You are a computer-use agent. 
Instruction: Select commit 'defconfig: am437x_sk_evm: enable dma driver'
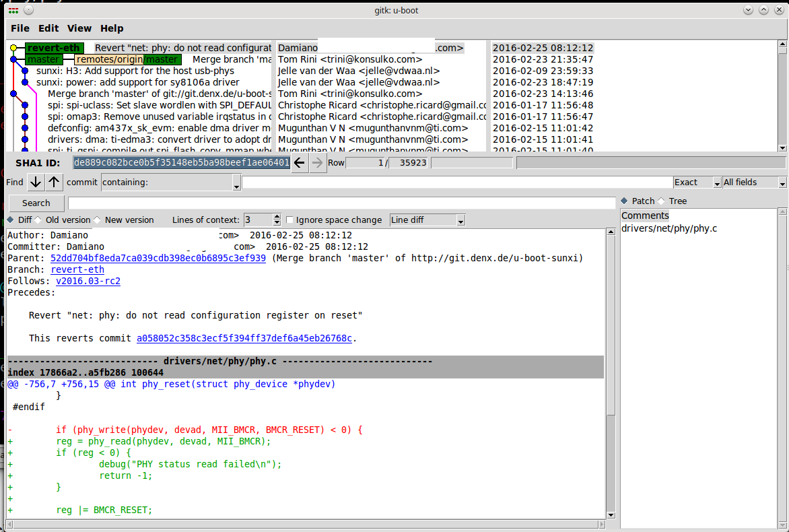(x=160, y=129)
